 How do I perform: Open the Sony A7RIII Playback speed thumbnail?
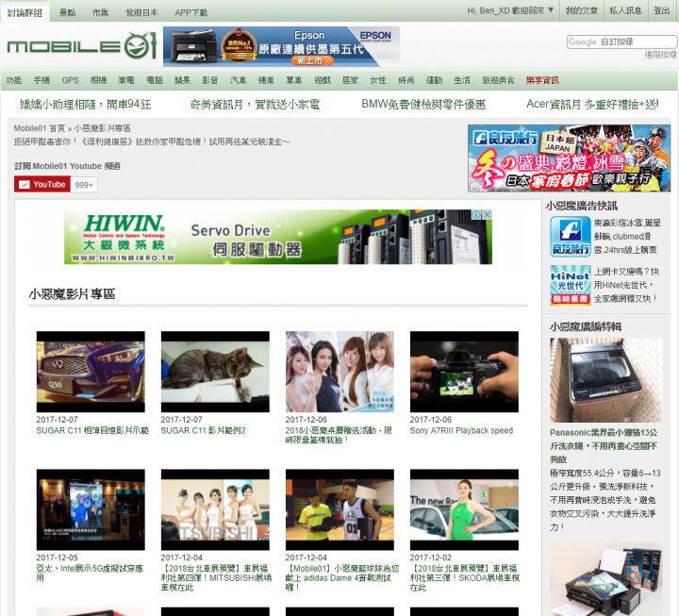pos(464,372)
